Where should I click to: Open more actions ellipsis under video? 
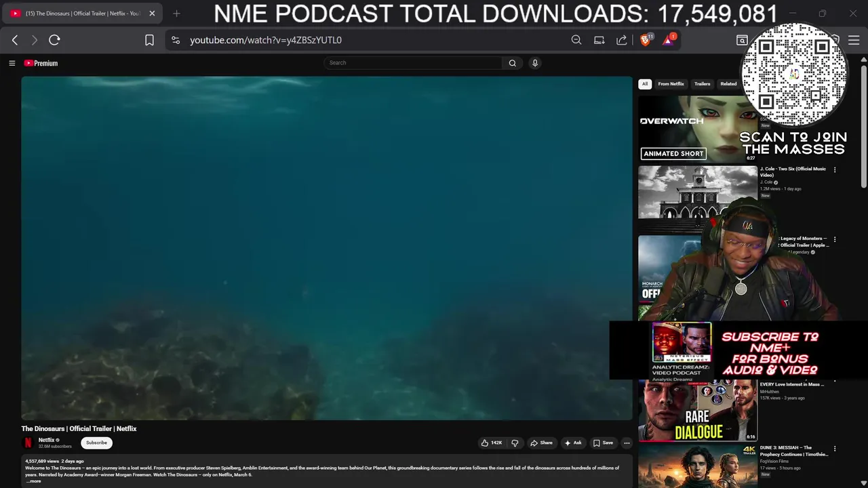(x=627, y=443)
